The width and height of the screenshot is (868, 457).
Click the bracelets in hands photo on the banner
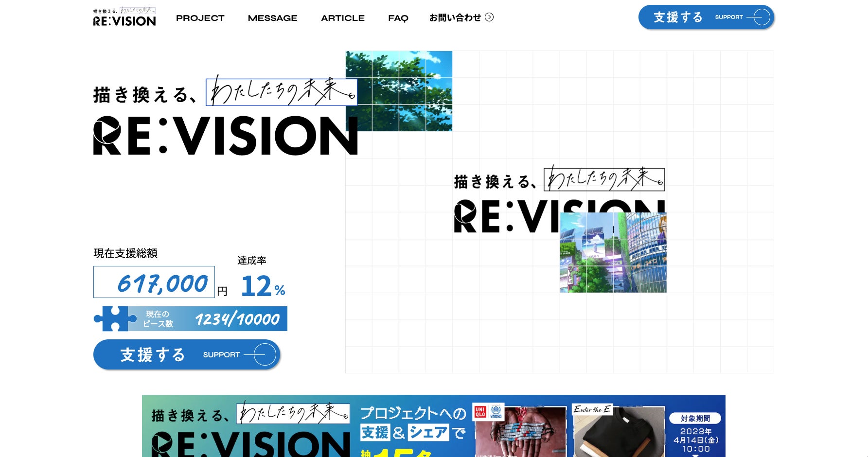click(521, 433)
